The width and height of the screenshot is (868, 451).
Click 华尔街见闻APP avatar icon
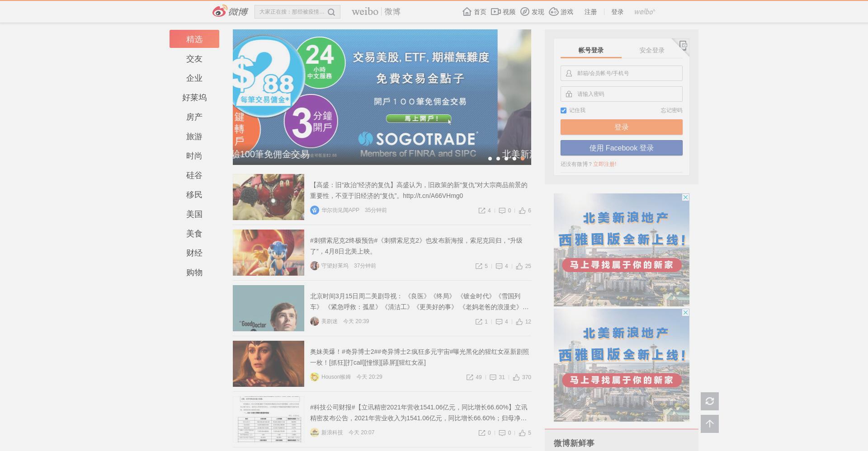tap(315, 210)
